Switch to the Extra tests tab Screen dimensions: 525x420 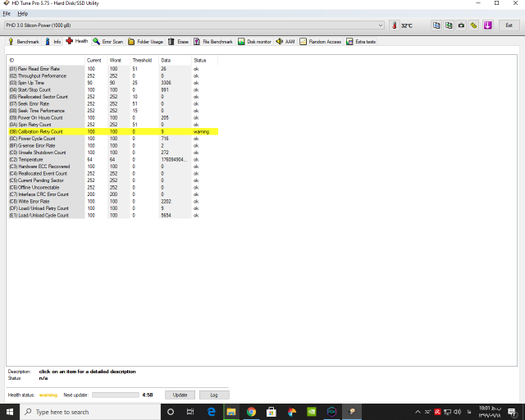click(x=361, y=42)
